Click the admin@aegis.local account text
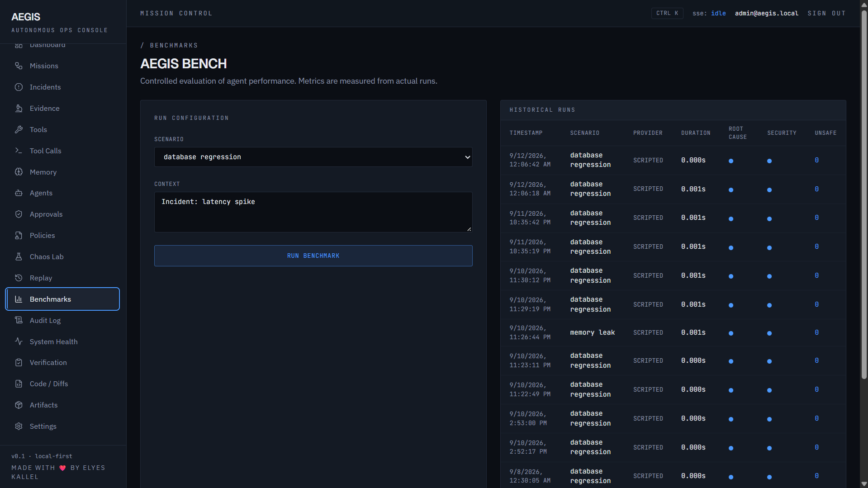This screenshot has height=488, width=868. [767, 14]
